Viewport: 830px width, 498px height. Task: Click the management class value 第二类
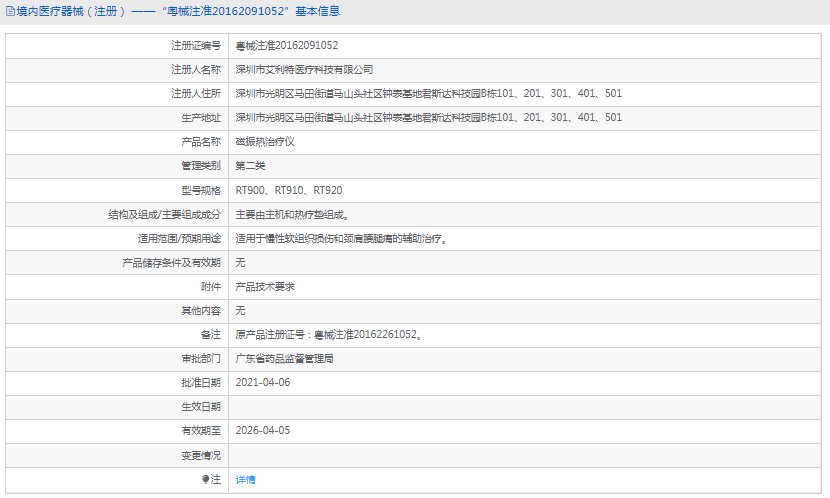pyautogui.click(x=250, y=166)
